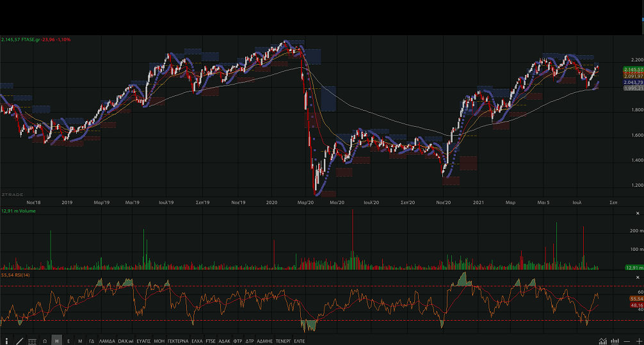Open the DAX.wi symbol tab
Image resolution: width=644 pixels, height=345 pixels.
pyautogui.click(x=125, y=341)
